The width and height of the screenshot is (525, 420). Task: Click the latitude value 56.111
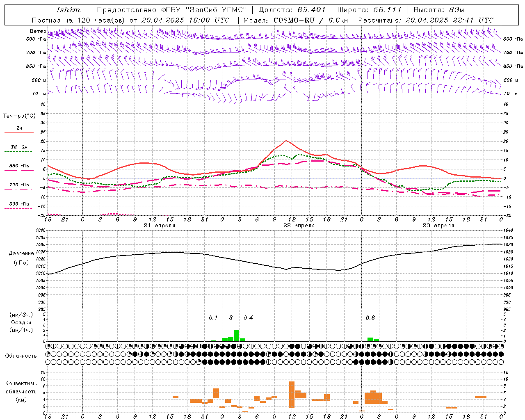click(x=387, y=10)
